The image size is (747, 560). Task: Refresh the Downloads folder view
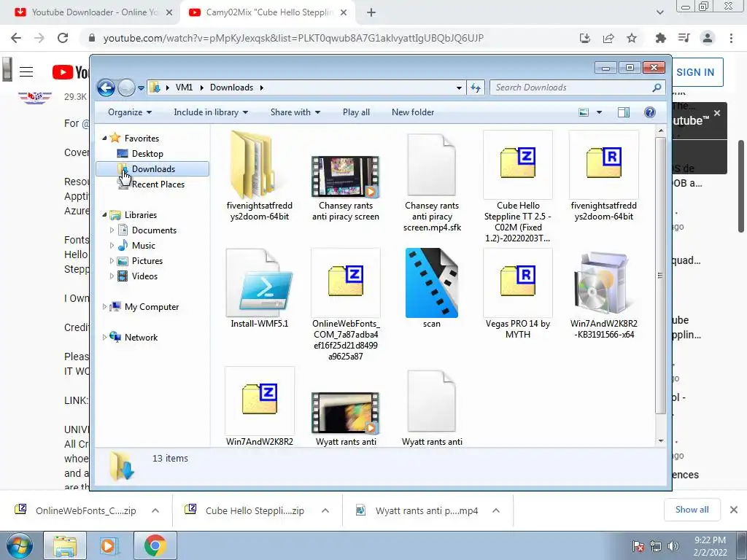point(476,87)
